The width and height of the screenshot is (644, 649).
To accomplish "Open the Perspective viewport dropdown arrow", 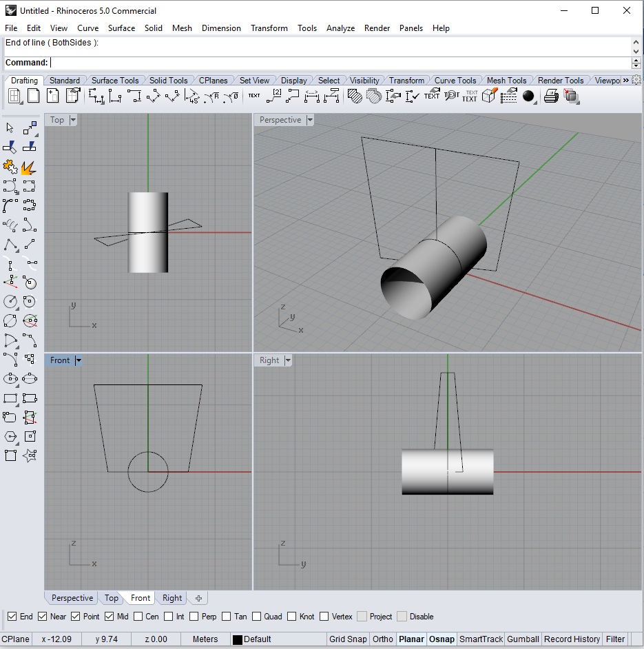I will pyautogui.click(x=310, y=120).
